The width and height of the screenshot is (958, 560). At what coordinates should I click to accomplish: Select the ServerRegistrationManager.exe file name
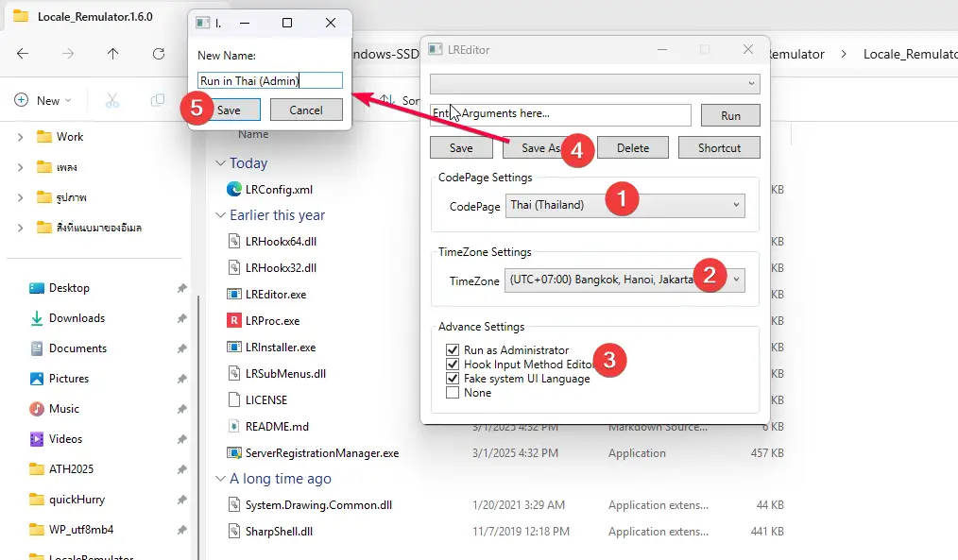322,453
